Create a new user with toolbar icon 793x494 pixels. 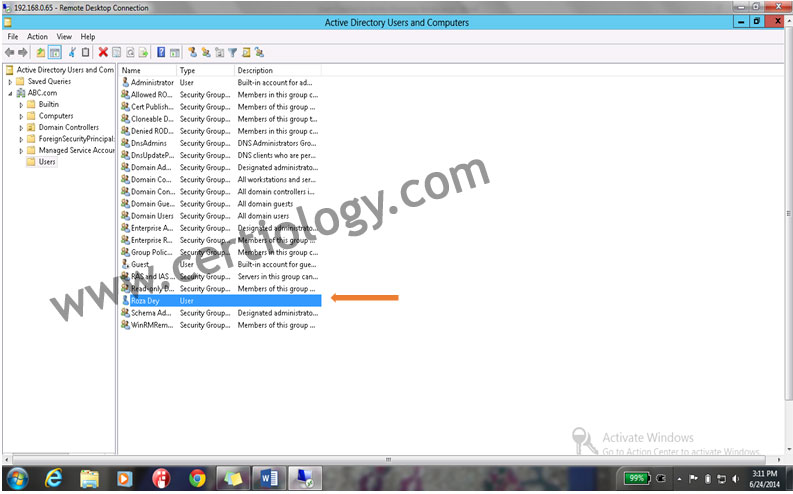click(192, 53)
